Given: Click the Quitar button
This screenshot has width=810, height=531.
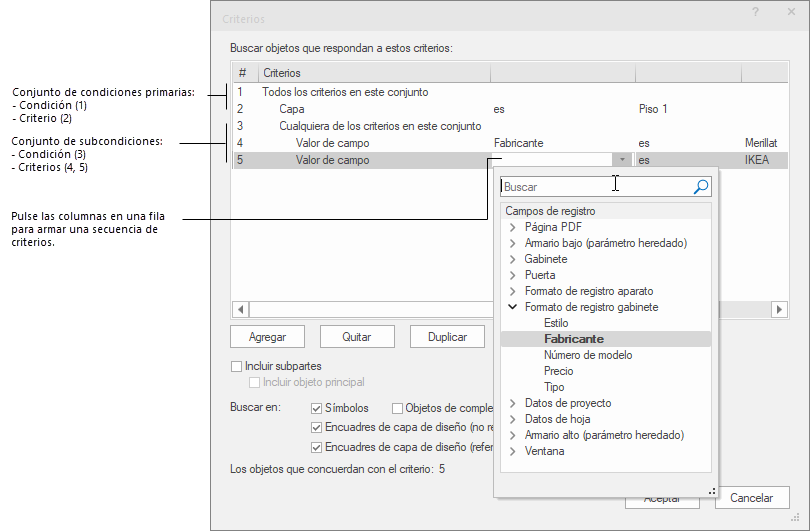Looking at the screenshot, I should (x=357, y=337).
